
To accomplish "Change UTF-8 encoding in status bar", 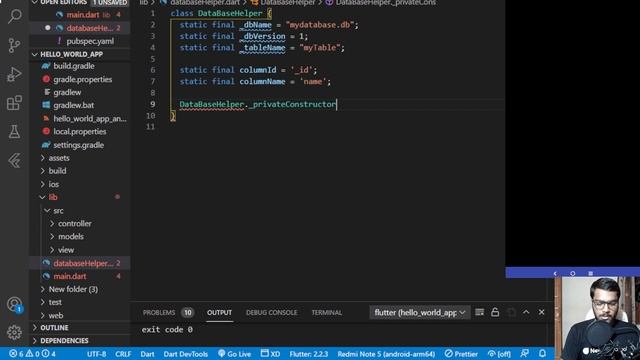I will point(96,354).
